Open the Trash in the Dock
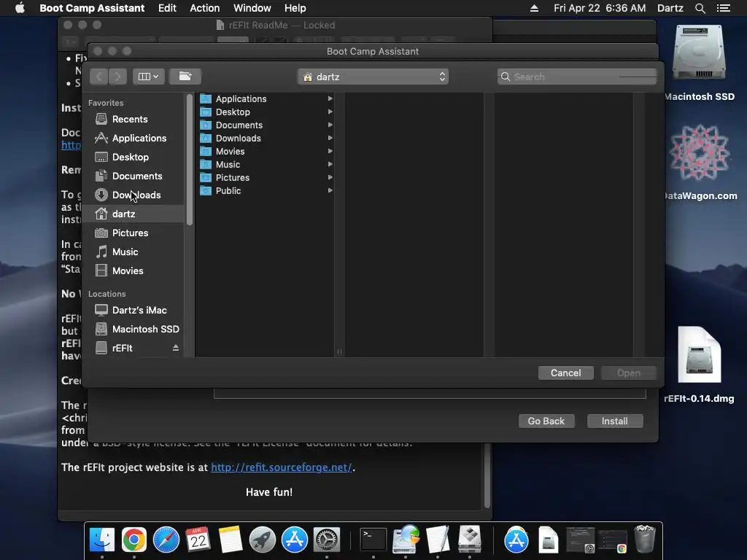Viewport: 747px width, 560px height. pos(645,540)
